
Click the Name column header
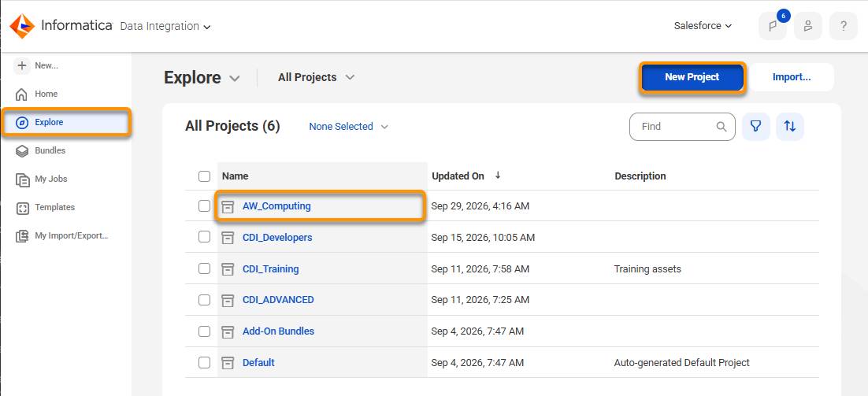pos(236,176)
